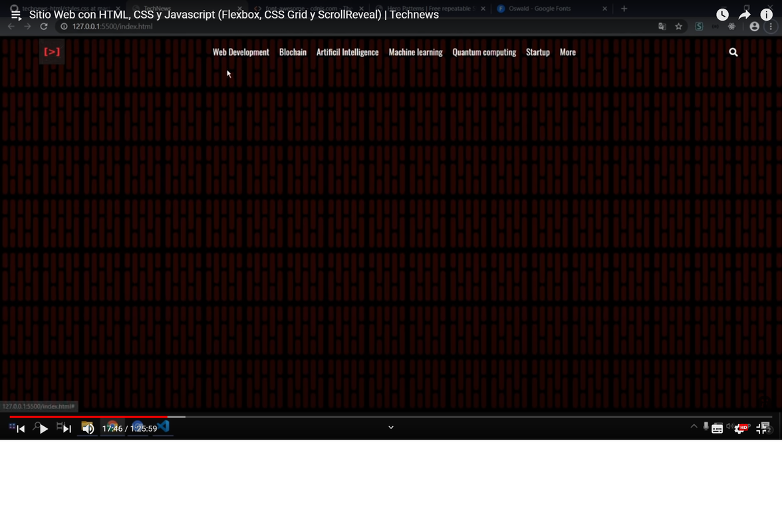This screenshot has width=782, height=532.
Task: Seek on the red video progress bar
Action: coord(390,416)
